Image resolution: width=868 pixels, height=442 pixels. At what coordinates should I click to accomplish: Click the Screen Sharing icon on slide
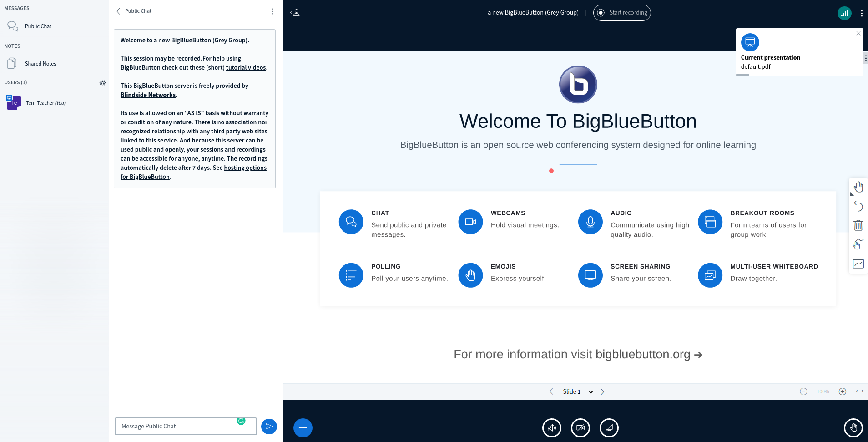590,275
